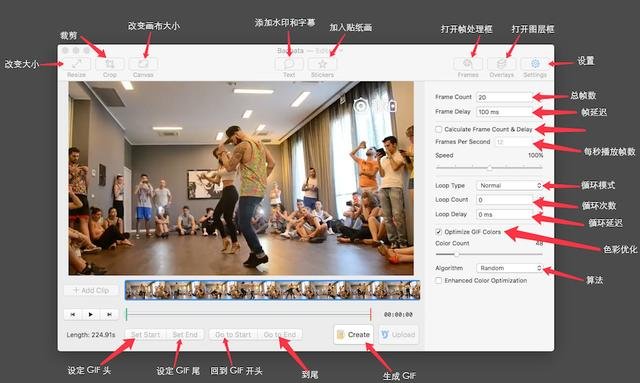Image resolution: width=640 pixels, height=383 pixels.
Task: Open the Loop Type dropdown
Action: coord(509,185)
